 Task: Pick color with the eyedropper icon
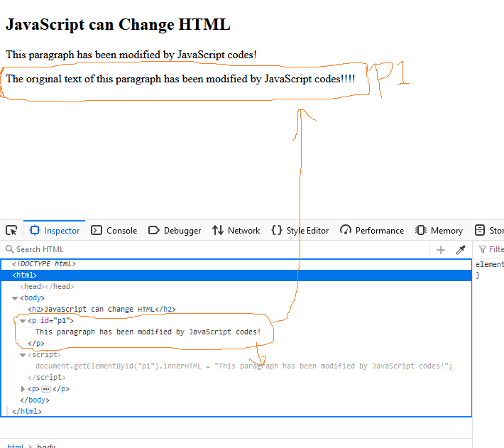(x=461, y=250)
